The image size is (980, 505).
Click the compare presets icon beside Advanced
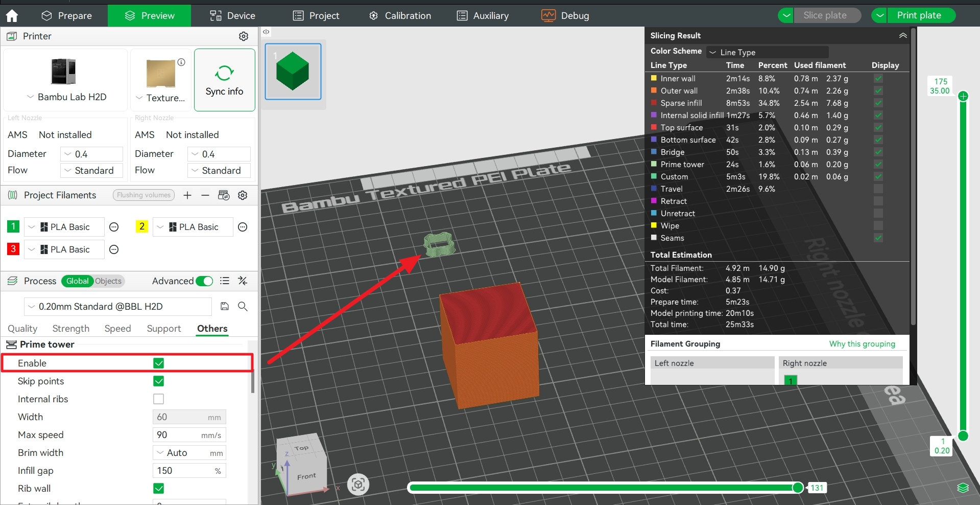tap(243, 281)
